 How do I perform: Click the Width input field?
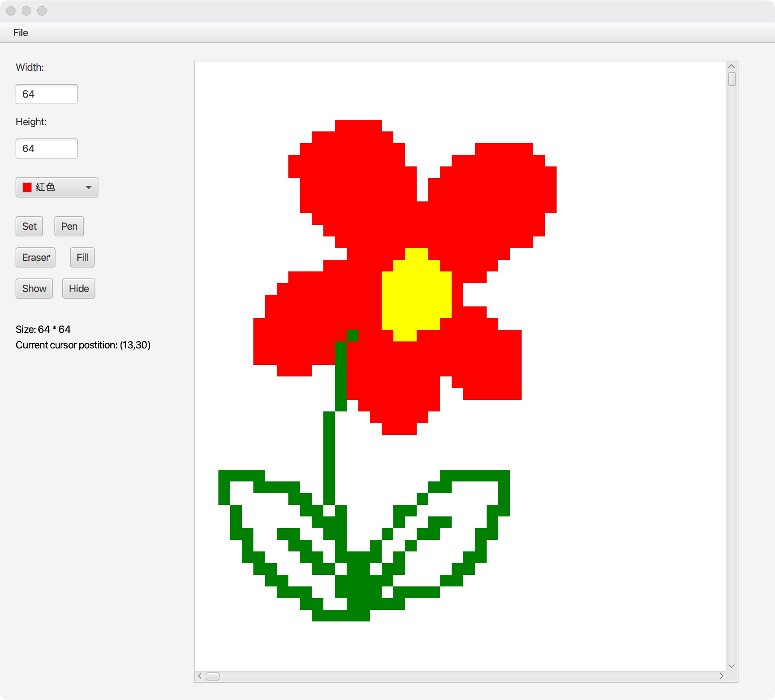pos(46,94)
